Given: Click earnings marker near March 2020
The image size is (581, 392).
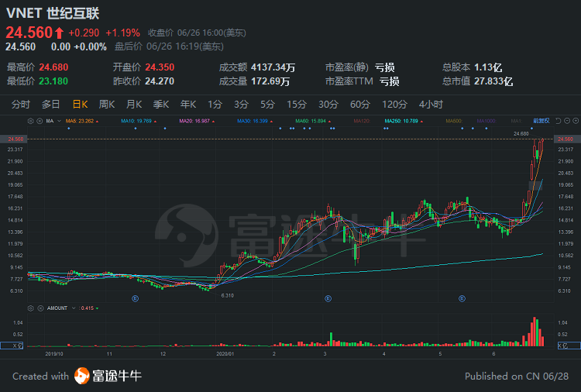Looking at the screenshot, I should click(x=328, y=298).
